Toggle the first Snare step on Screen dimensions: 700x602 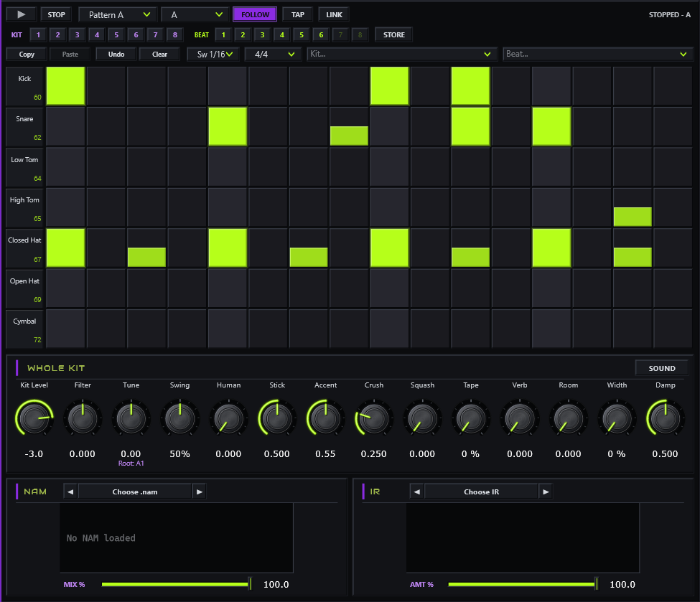[x=65, y=126]
